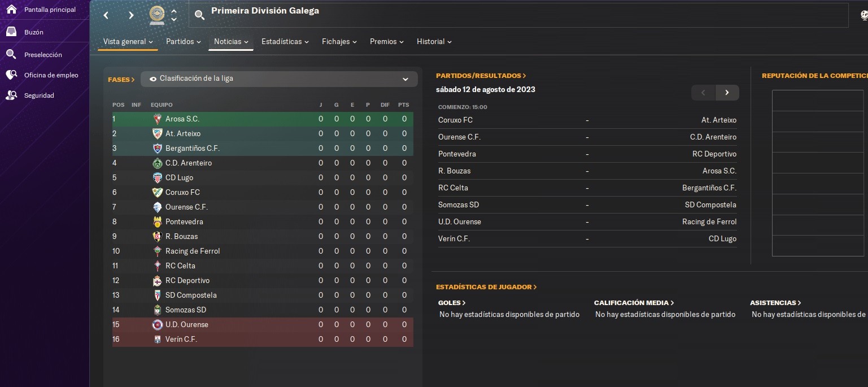Open the PARTIDOS/RESULTADOS section link
This screenshot has height=387, width=868.
(x=481, y=76)
